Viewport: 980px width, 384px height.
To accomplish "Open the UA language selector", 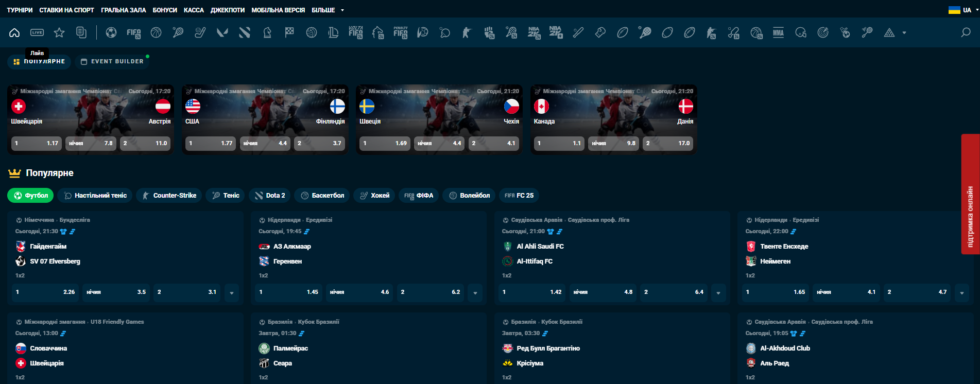I will pos(962,10).
